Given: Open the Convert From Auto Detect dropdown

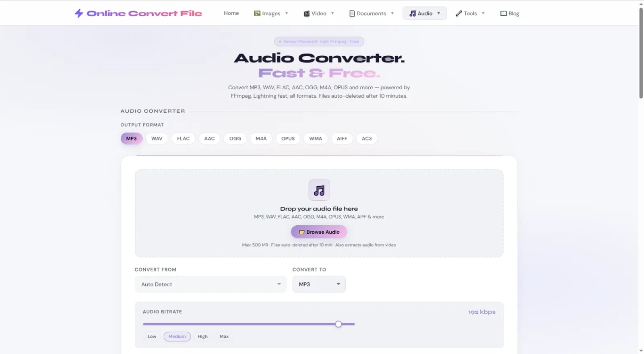Looking at the screenshot, I should (x=211, y=284).
